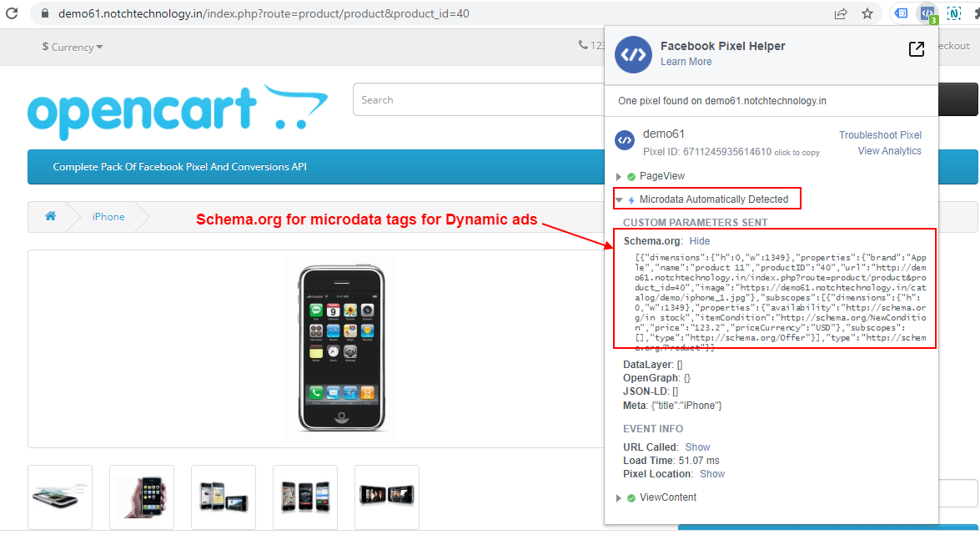Viewport: 980px width, 535px height.
Task: Click the address bar URL
Action: [263, 13]
